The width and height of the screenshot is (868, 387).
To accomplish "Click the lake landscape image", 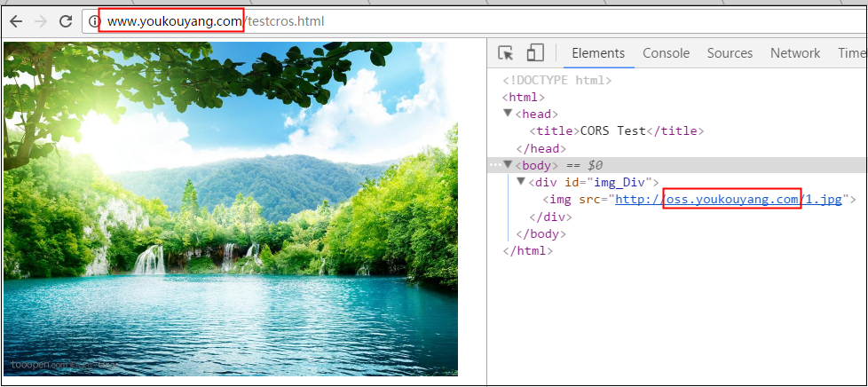I will click(231, 209).
